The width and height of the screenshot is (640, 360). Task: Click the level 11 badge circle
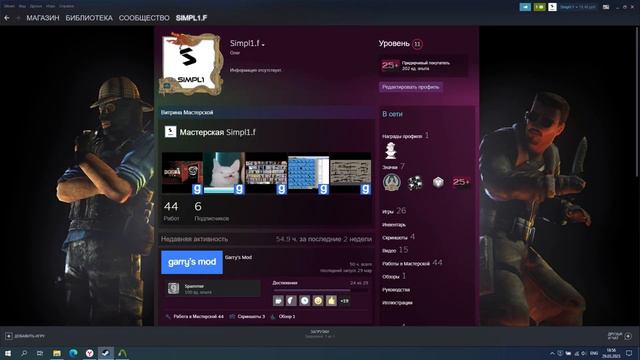click(417, 44)
